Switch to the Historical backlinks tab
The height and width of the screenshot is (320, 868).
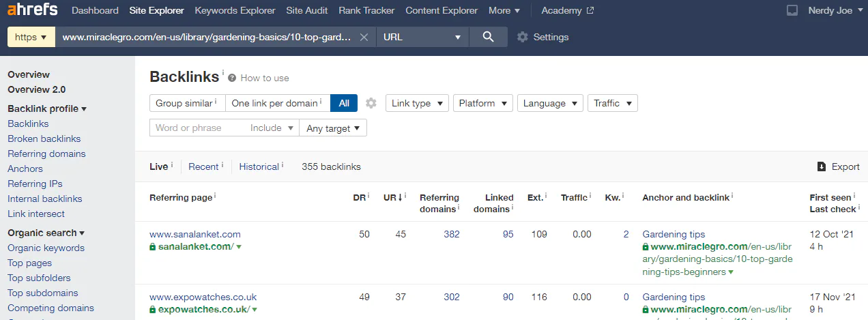[x=259, y=166]
